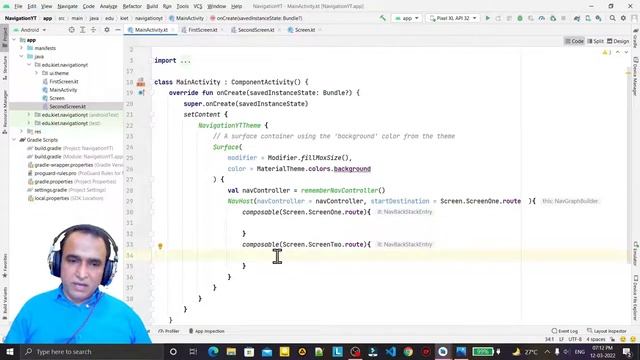Open the SDK Manager icon

pos(598,18)
